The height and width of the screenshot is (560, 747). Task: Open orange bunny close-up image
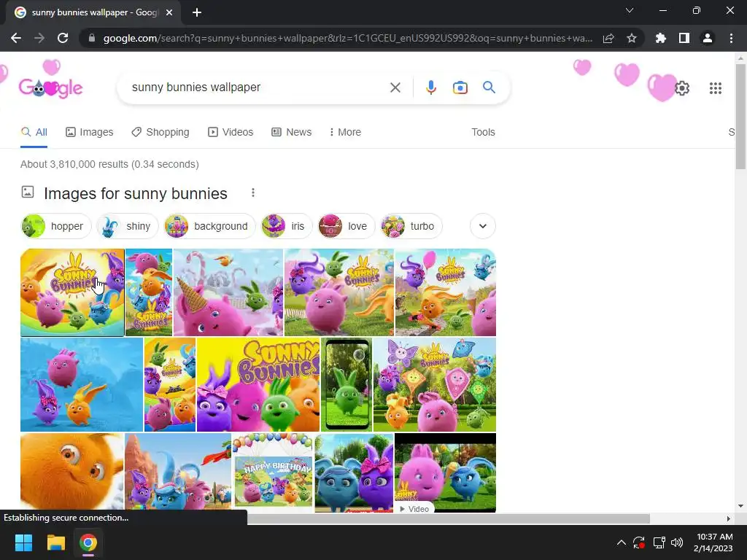click(72, 472)
